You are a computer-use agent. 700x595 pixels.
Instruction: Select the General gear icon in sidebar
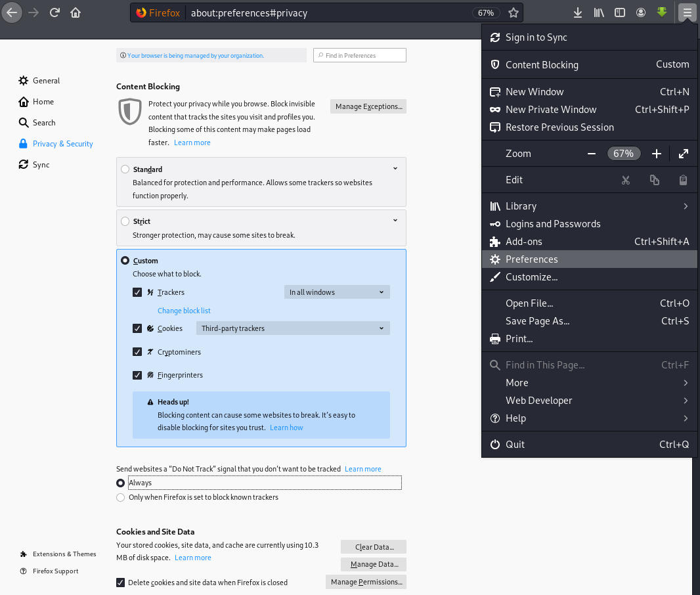click(22, 80)
